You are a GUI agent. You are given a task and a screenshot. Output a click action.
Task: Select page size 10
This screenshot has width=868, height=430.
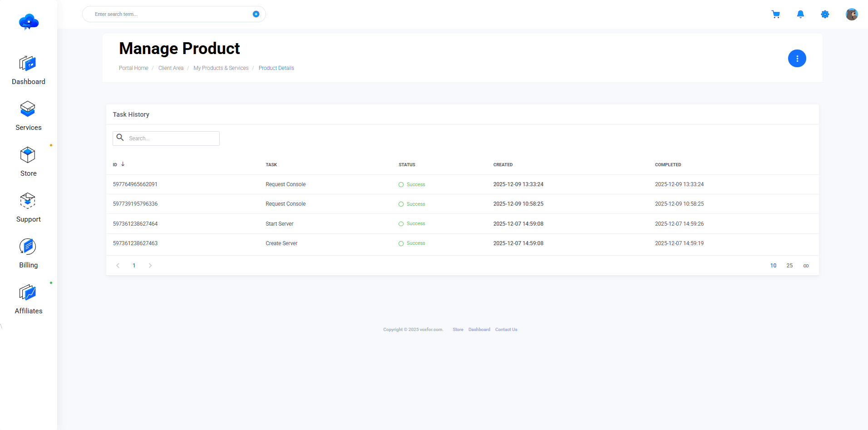click(x=773, y=265)
